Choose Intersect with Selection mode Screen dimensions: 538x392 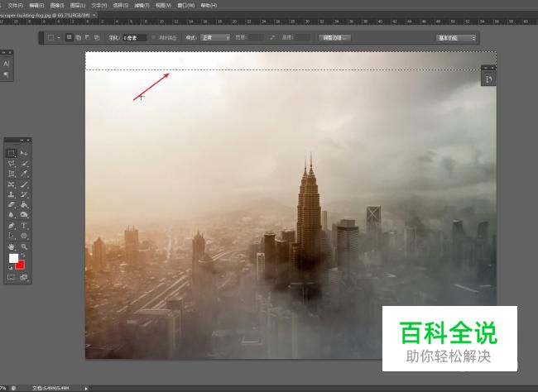point(97,37)
